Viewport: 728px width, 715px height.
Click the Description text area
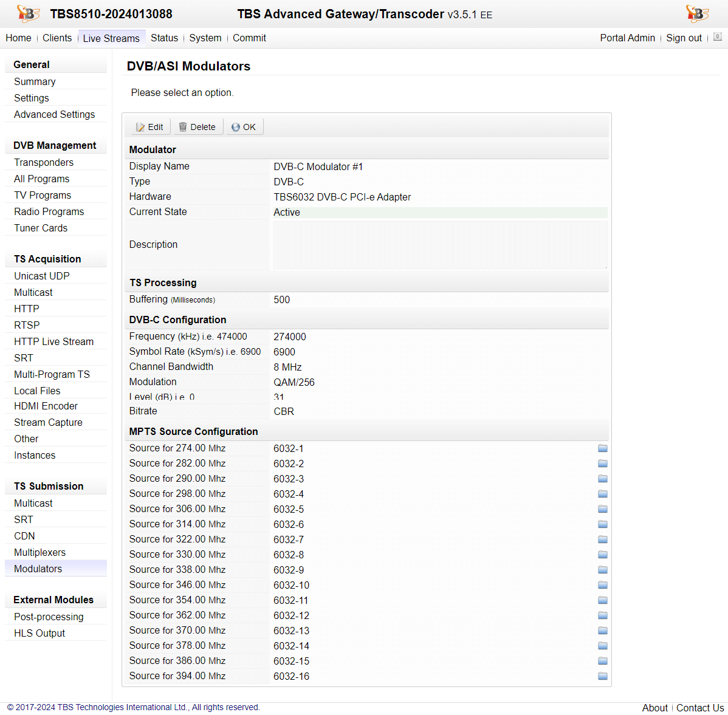point(439,245)
